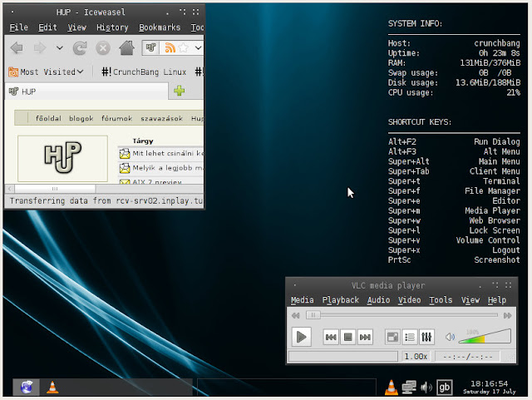Open the address bar history dropdown
This screenshot has width=532, height=400.
click(198, 47)
